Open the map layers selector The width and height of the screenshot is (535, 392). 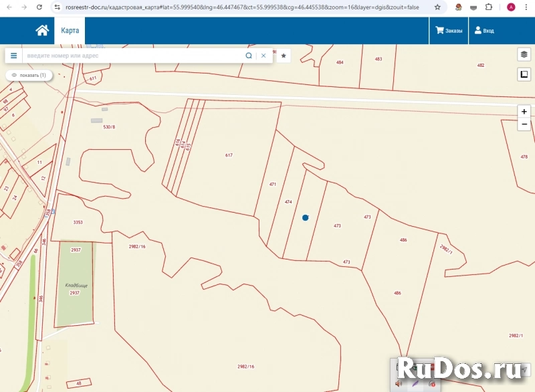point(524,55)
